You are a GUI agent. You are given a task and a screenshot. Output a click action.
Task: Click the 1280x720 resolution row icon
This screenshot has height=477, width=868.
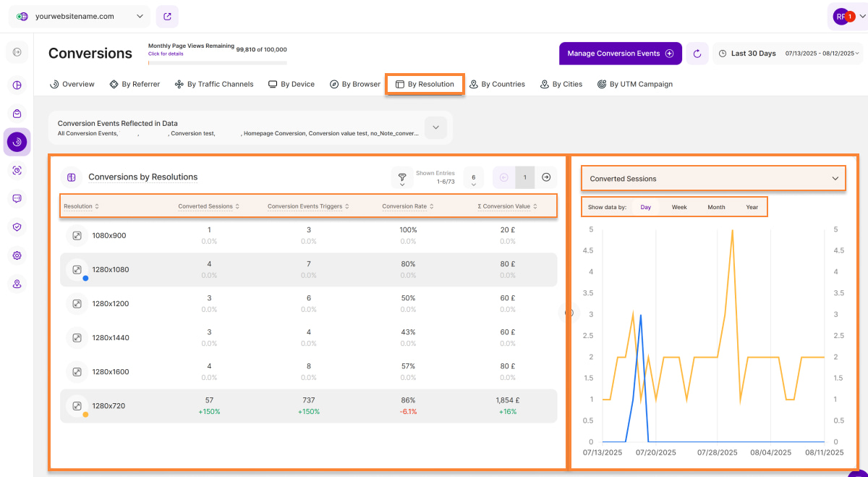(x=77, y=406)
